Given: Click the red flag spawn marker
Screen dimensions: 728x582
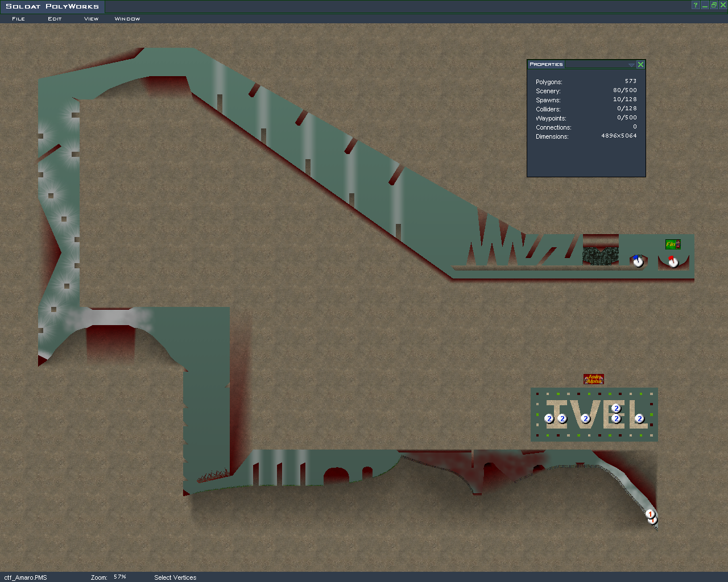Looking at the screenshot, I should click(673, 261).
